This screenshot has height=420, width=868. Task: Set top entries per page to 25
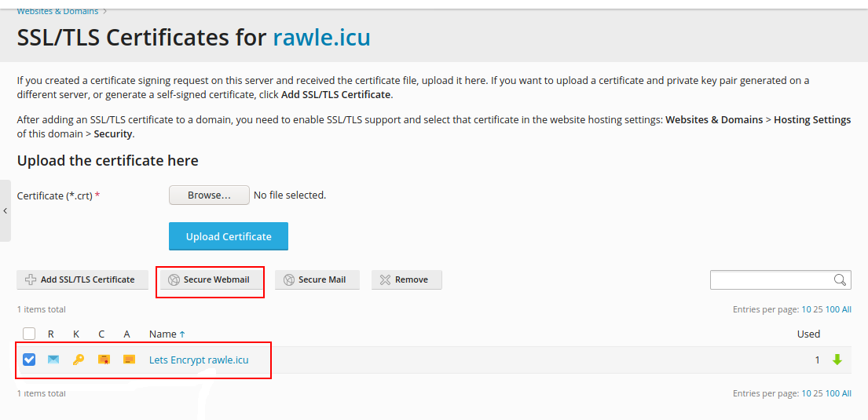coord(819,309)
